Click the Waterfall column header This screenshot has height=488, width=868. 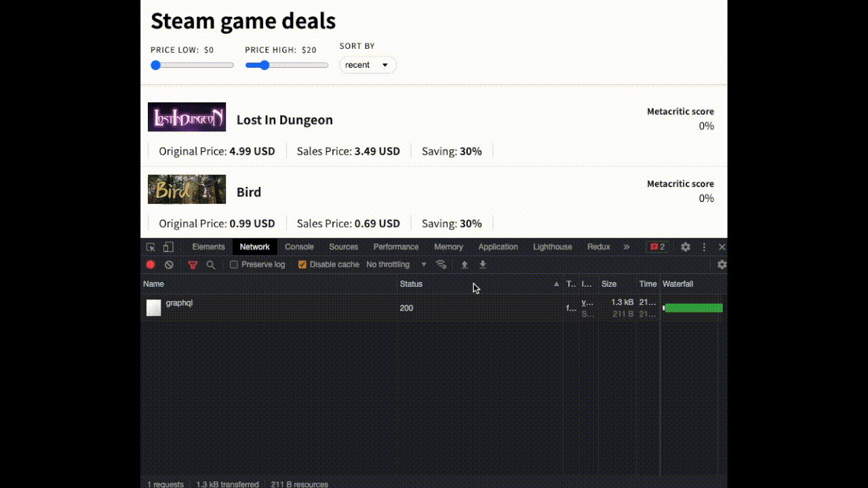coord(693,284)
